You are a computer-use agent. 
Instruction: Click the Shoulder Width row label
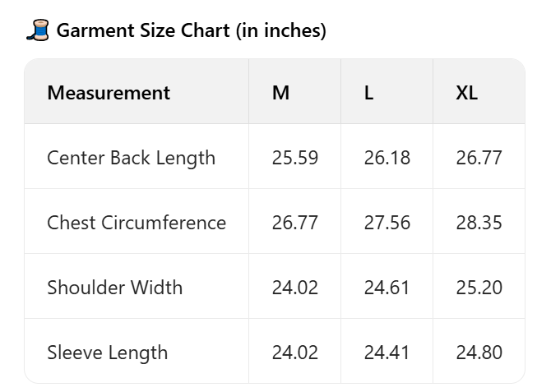114,288
